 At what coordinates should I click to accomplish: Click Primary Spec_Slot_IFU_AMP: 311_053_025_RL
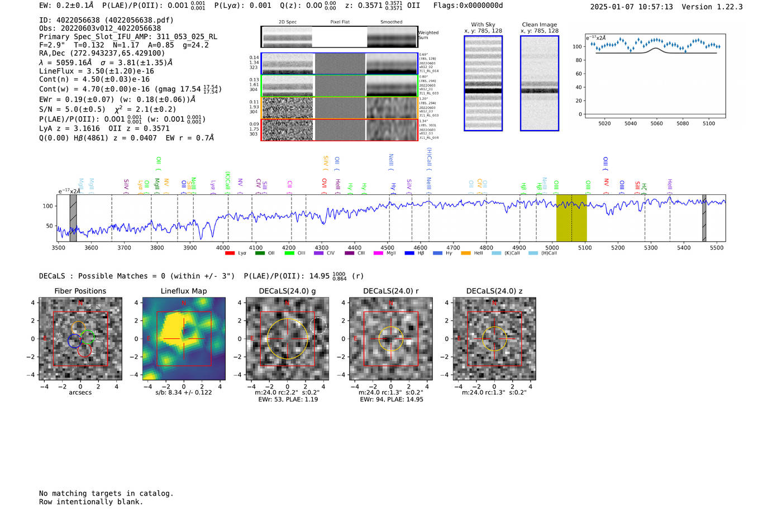click(x=128, y=37)
